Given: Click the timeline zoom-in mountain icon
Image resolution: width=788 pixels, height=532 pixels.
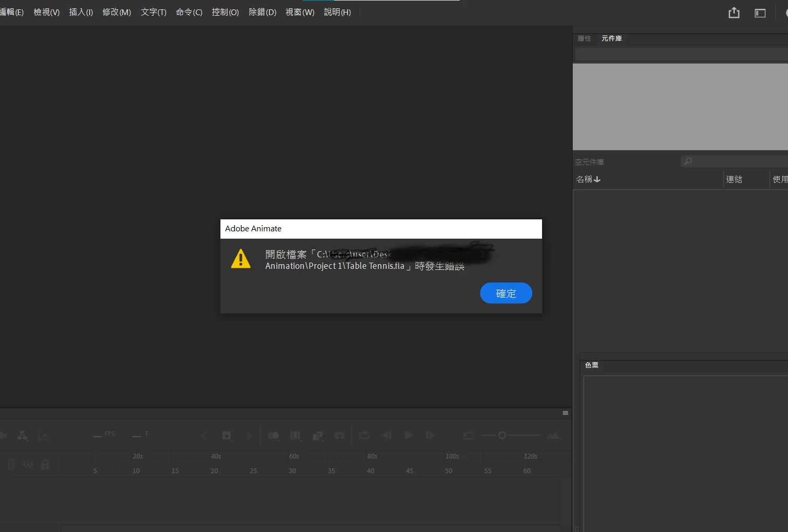Looking at the screenshot, I should click(x=553, y=436).
